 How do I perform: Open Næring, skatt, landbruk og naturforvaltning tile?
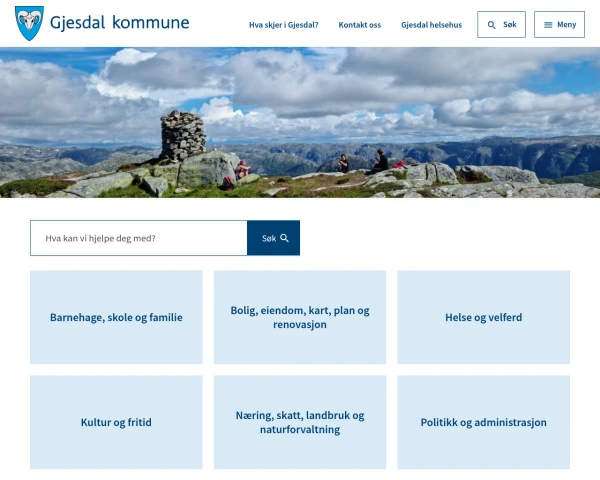click(x=300, y=422)
